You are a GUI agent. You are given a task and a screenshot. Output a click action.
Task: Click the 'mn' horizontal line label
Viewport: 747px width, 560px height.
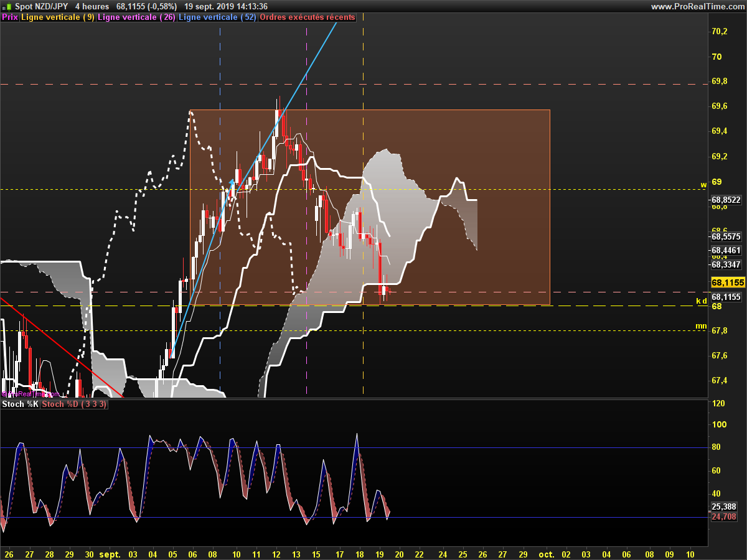pos(701,326)
